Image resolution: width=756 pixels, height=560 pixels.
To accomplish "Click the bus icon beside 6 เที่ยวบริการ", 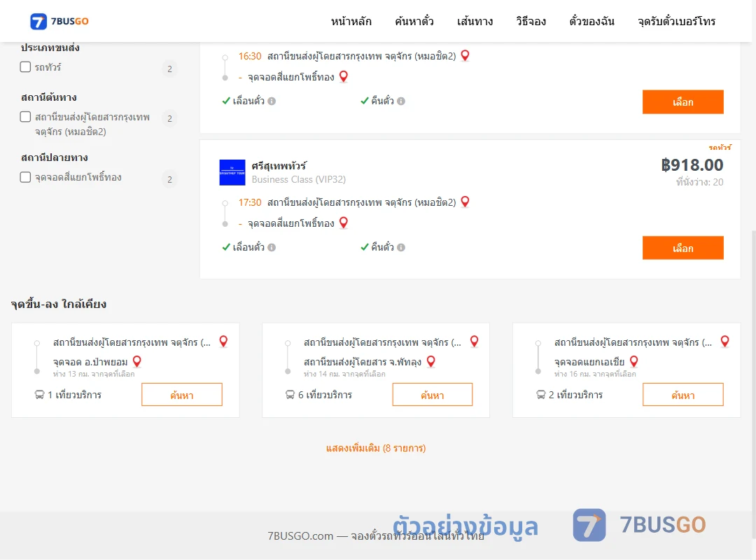I will (x=290, y=395).
